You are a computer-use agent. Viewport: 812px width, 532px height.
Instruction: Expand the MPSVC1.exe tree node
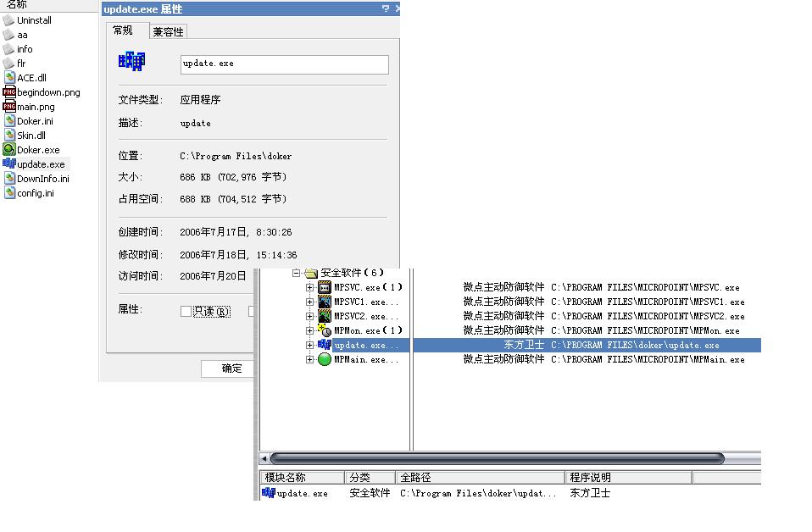pos(309,302)
